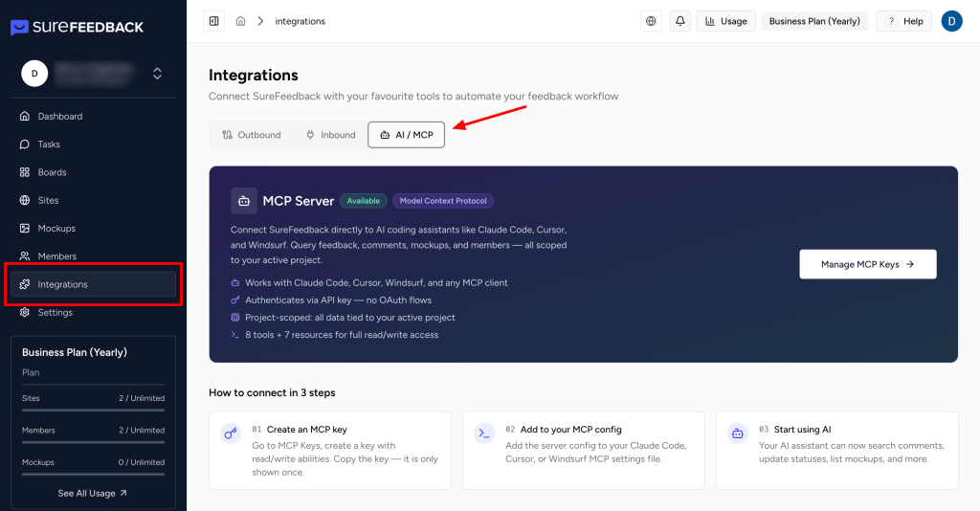Screen dimensions: 980x511
Task: Click the workspace avatar D in sidebar
Action: tap(34, 74)
